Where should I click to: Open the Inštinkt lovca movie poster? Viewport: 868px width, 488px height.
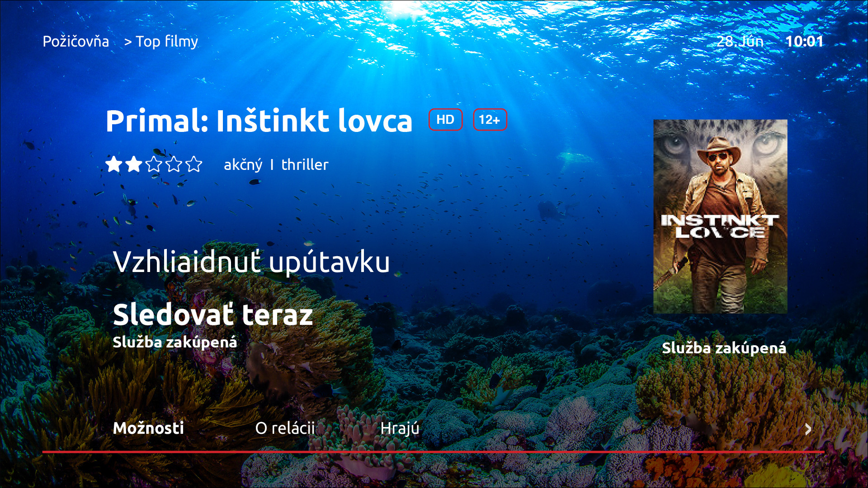click(x=720, y=216)
